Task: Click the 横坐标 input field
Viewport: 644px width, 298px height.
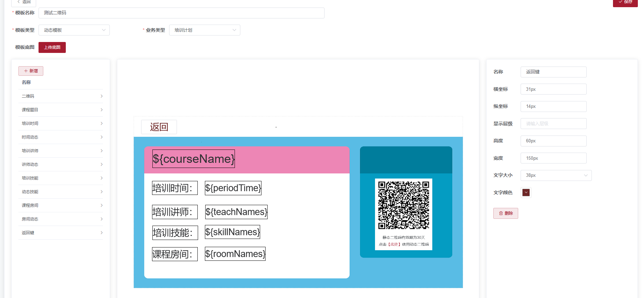Action: point(553,89)
